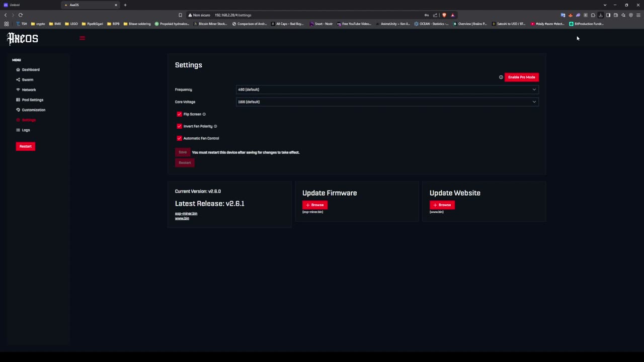This screenshot has width=644, height=362.
Task: Open the browser main menu icon
Action: [x=638, y=15]
